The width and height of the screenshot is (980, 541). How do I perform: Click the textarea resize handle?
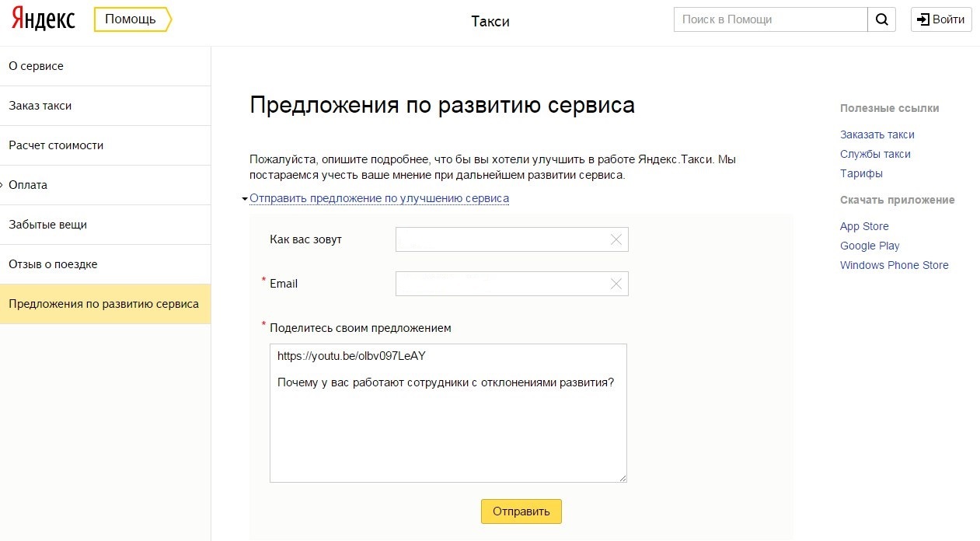pos(622,477)
